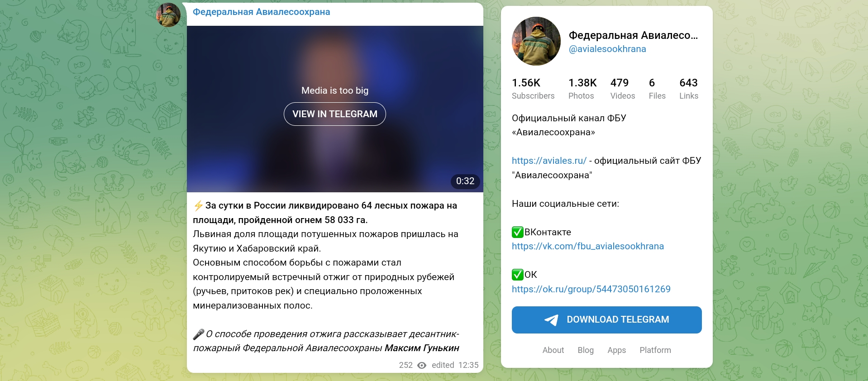Click the View in Telegram button
The height and width of the screenshot is (381, 868).
(335, 114)
